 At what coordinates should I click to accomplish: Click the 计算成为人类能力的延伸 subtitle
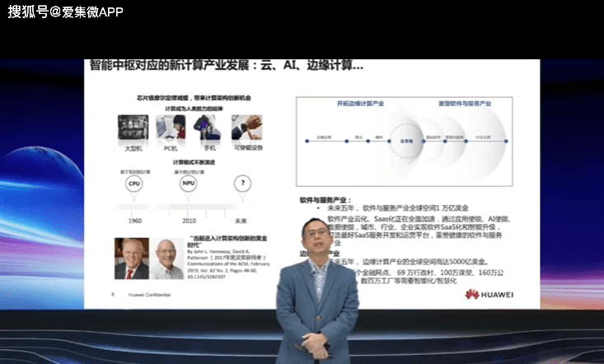coord(194,109)
